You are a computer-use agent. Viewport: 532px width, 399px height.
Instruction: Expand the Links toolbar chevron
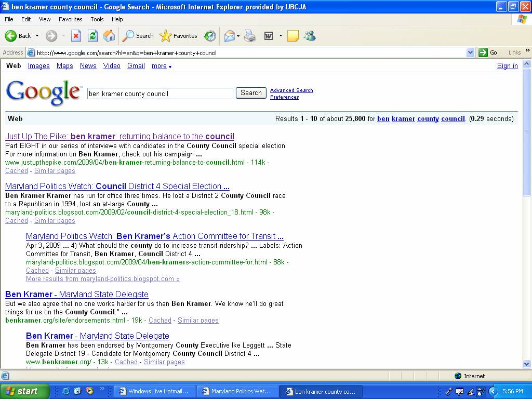click(x=528, y=50)
